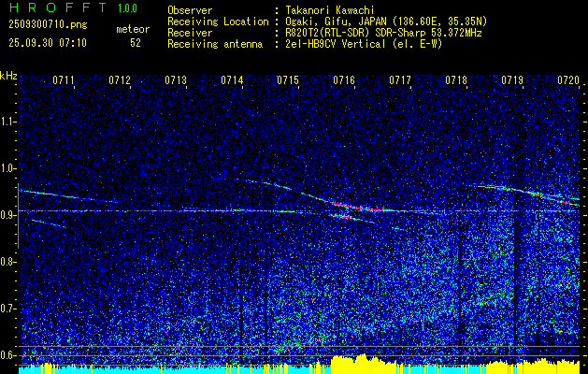The width and height of the screenshot is (588, 374).
Task: Click time marker 0718
Action: [456, 80]
